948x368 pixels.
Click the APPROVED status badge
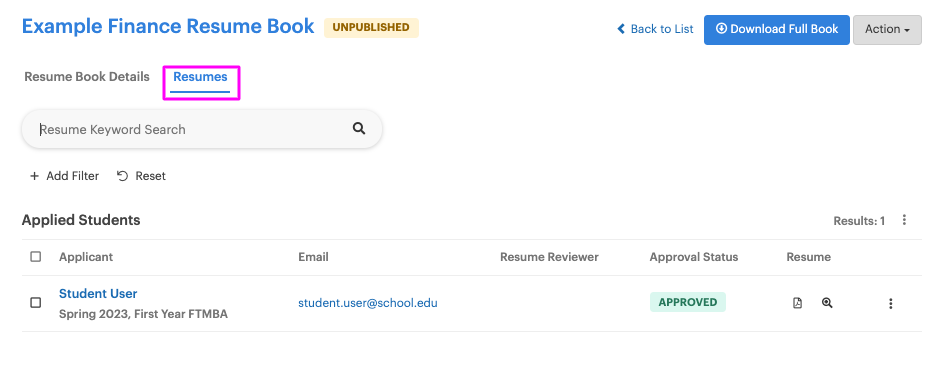click(x=687, y=302)
